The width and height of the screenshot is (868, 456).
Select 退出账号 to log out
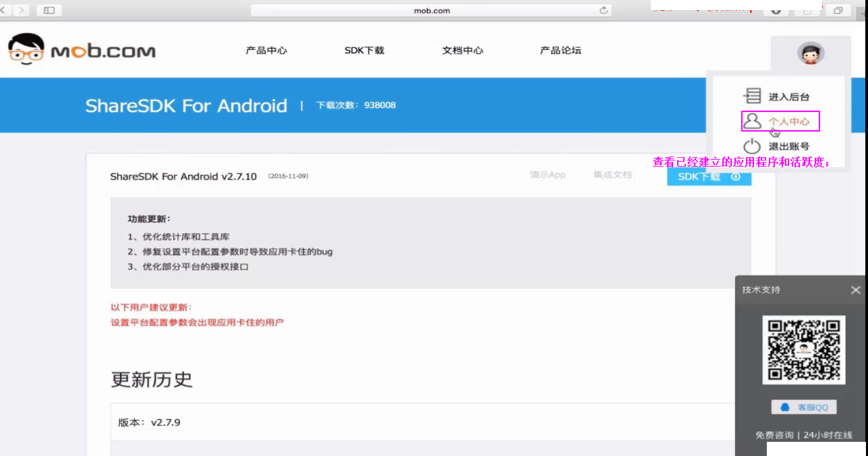click(789, 146)
